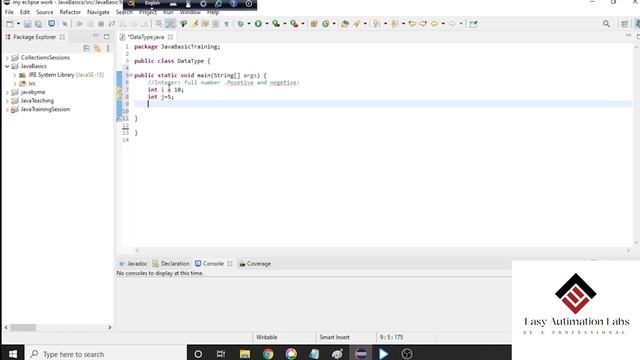Click the Last Edit Location icon

click(412, 24)
